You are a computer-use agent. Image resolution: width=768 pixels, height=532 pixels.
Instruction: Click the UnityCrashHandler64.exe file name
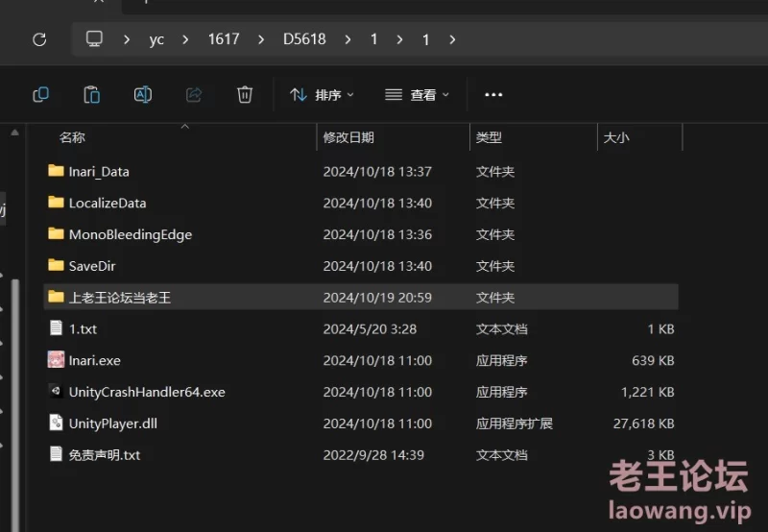[x=147, y=392]
